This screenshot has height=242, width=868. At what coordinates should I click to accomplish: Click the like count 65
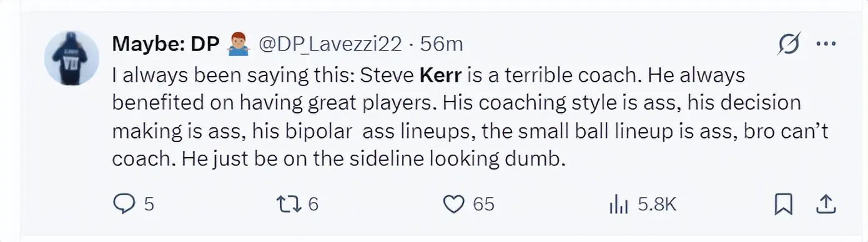click(x=483, y=204)
